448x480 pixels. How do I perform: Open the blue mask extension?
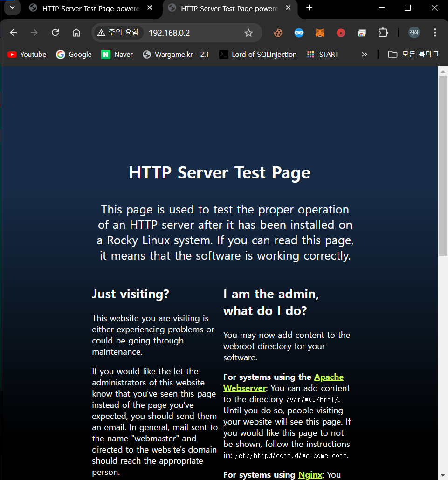click(x=299, y=33)
